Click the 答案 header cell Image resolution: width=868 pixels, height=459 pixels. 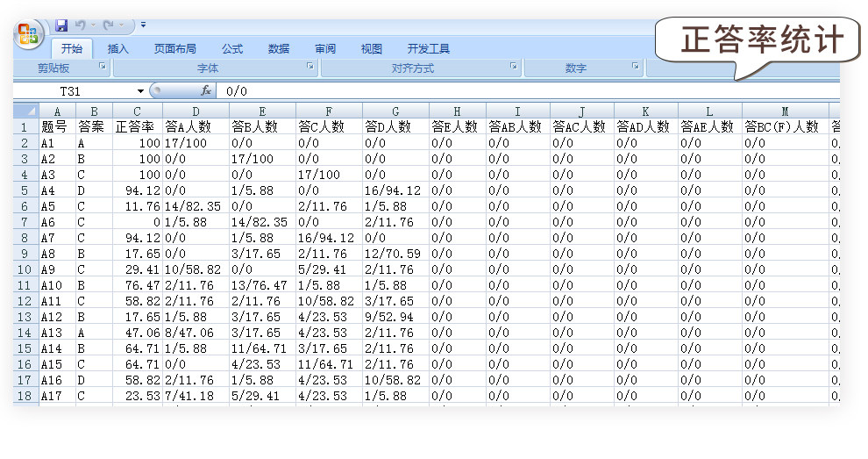pyautogui.click(x=94, y=127)
